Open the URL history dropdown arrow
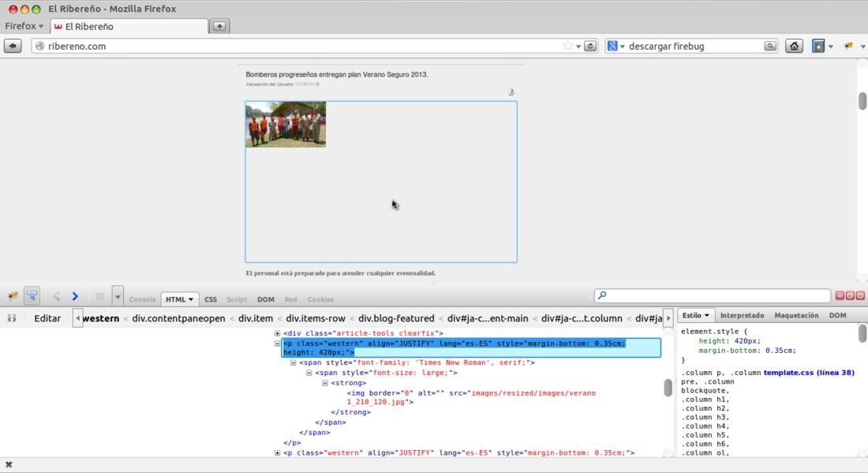The width and height of the screenshot is (868, 473). click(578, 47)
